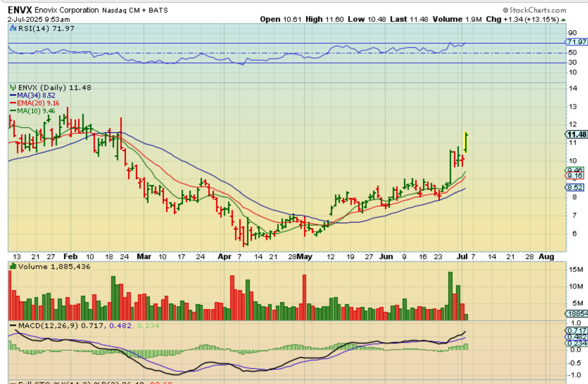This screenshot has height=384, width=588.
Task: Click the Feb label on date axis
Action: click(70, 256)
